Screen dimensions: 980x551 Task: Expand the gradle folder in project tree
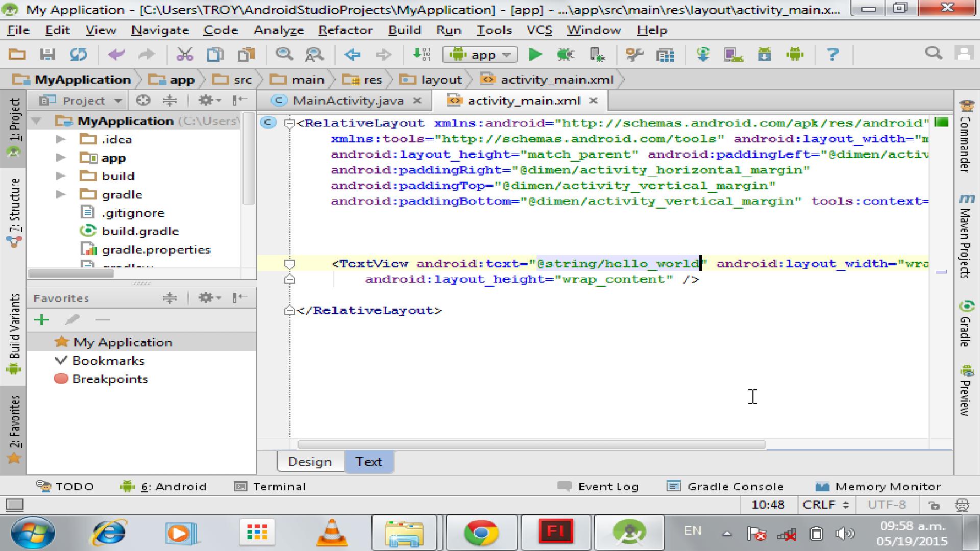pyautogui.click(x=61, y=194)
